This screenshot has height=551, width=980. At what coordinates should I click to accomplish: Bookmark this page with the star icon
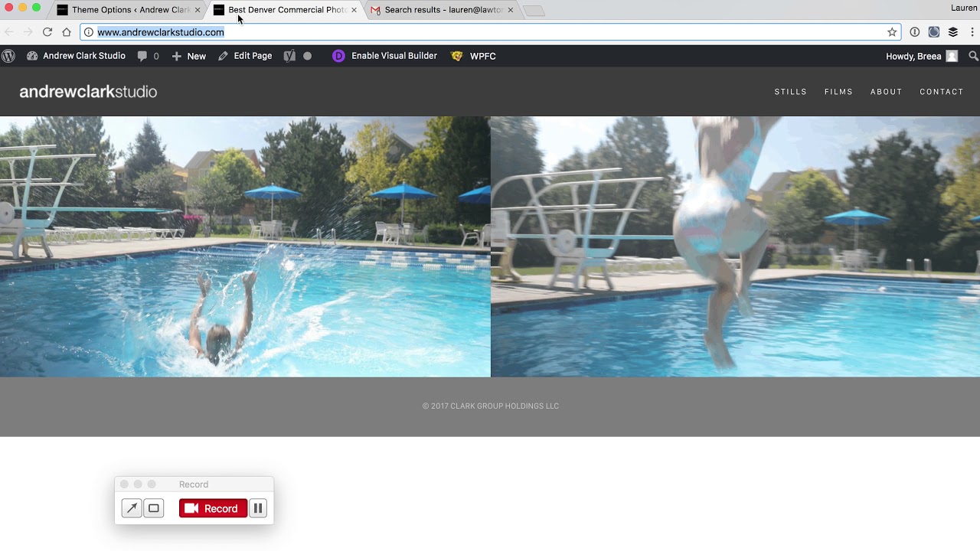coord(892,32)
